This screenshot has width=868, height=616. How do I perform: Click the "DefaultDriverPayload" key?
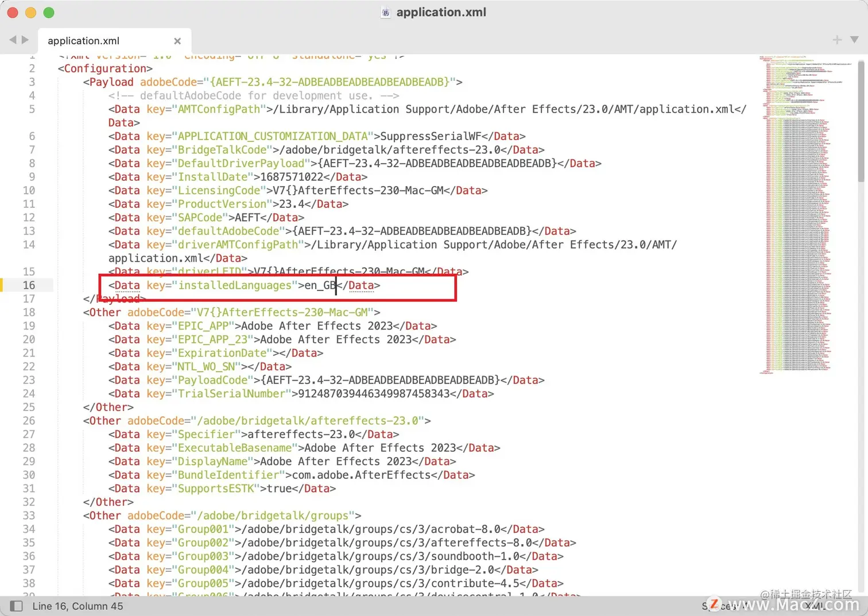[x=241, y=164]
